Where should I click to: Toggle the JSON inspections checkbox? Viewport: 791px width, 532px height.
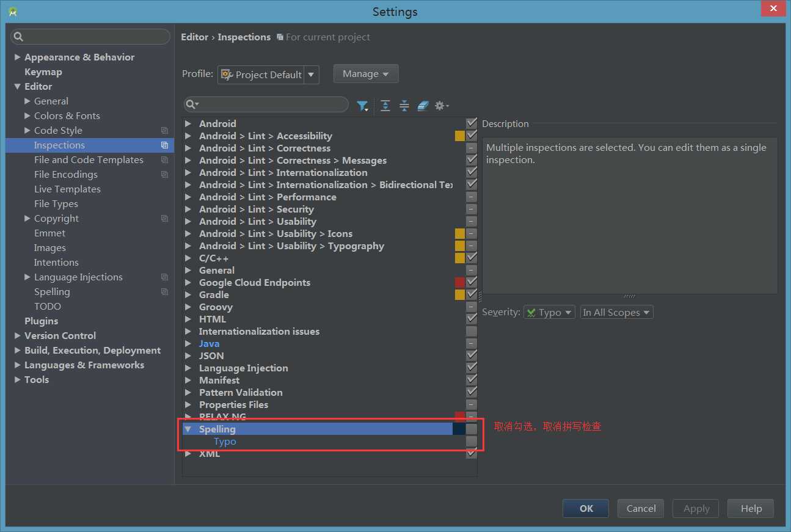(x=472, y=355)
